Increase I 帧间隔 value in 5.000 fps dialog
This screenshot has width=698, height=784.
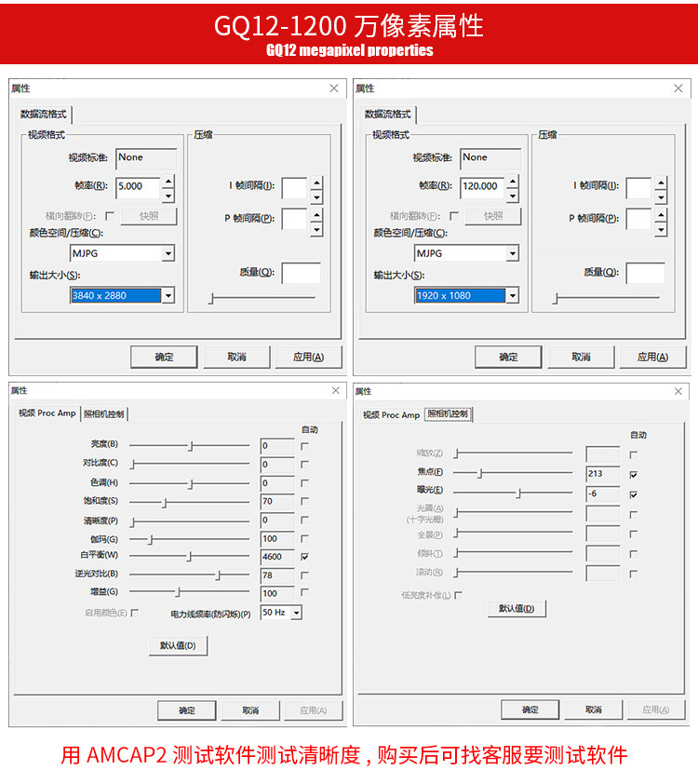click(316, 183)
